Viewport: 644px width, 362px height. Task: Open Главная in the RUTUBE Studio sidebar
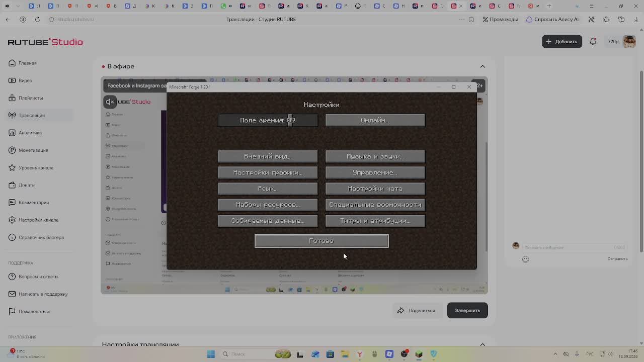pos(28,63)
